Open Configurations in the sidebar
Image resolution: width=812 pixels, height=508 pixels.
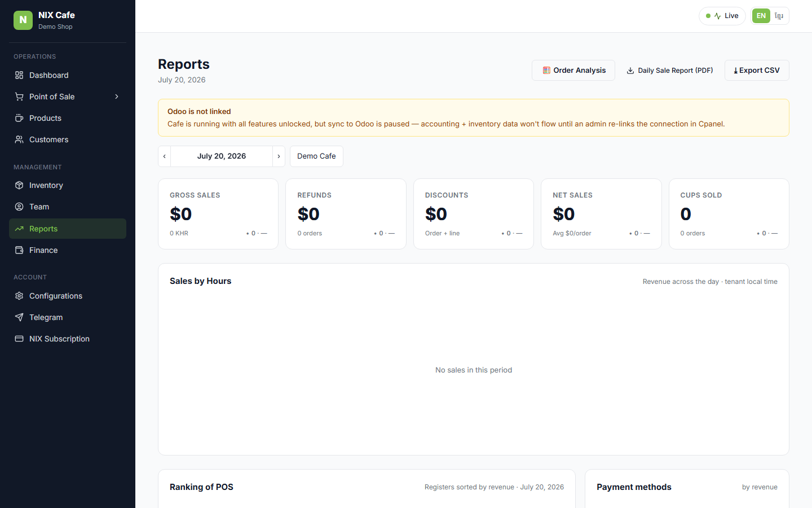tap(68, 296)
